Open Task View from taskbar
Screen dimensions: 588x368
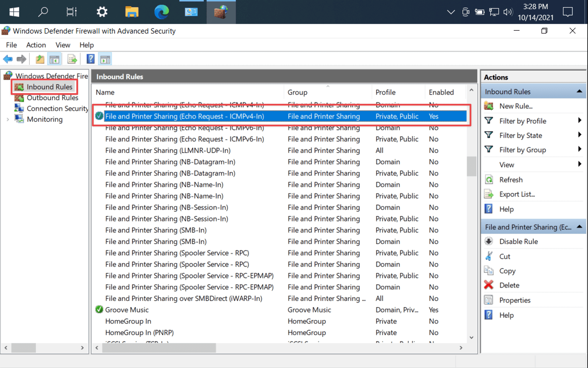click(x=71, y=12)
